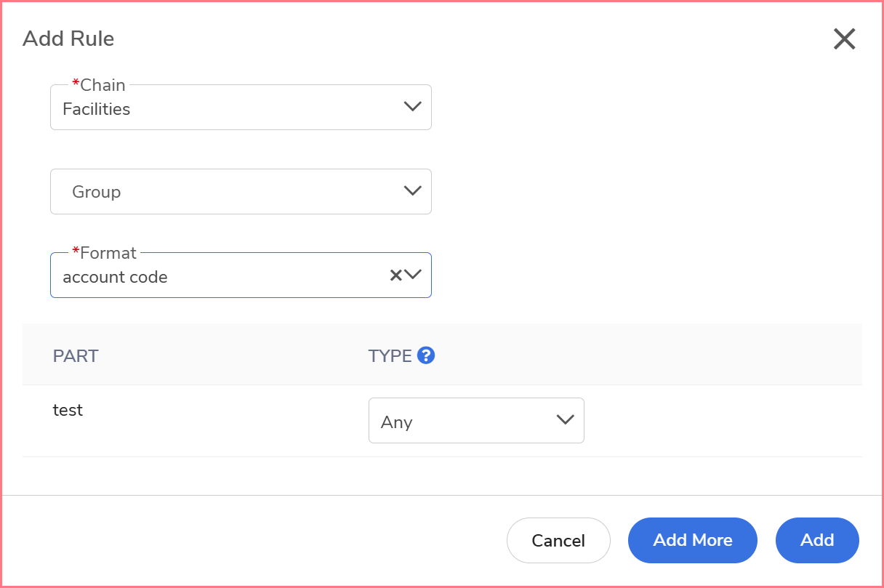Click the account code value in Format
The width and height of the screenshot is (884, 588).
tap(115, 277)
